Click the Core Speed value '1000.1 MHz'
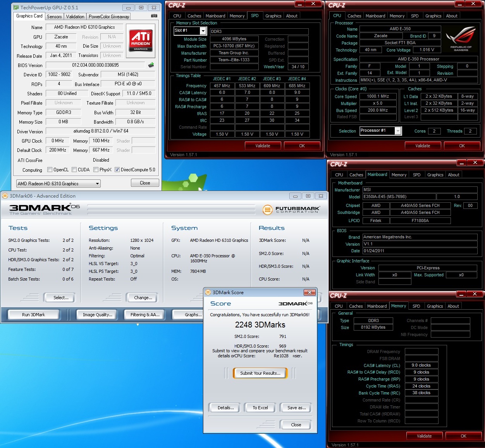Screen dimensions: 485x448 pyautogui.click(x=378, y=96)
